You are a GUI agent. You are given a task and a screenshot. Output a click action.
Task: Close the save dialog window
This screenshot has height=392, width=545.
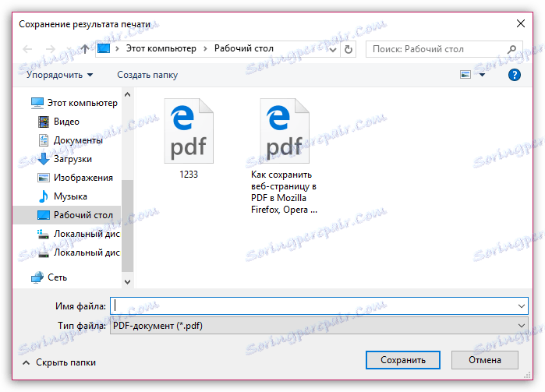point(521,23)
